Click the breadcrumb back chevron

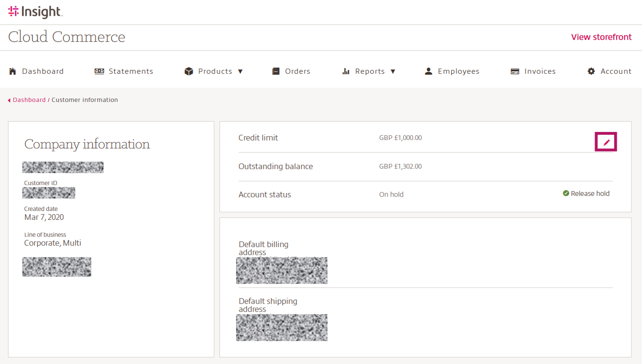(9, 100)
